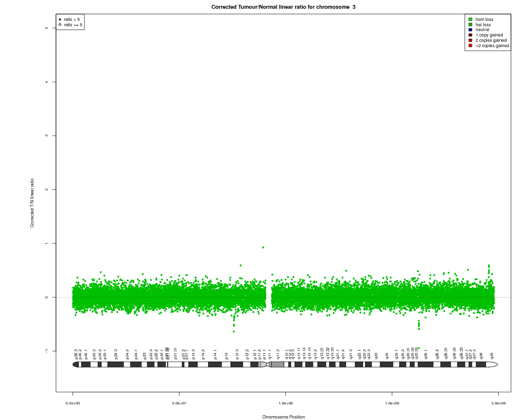This screenshot has height=420, width=525.
Task: Click the cytoband label p14.1
Action: coord(215,354)
